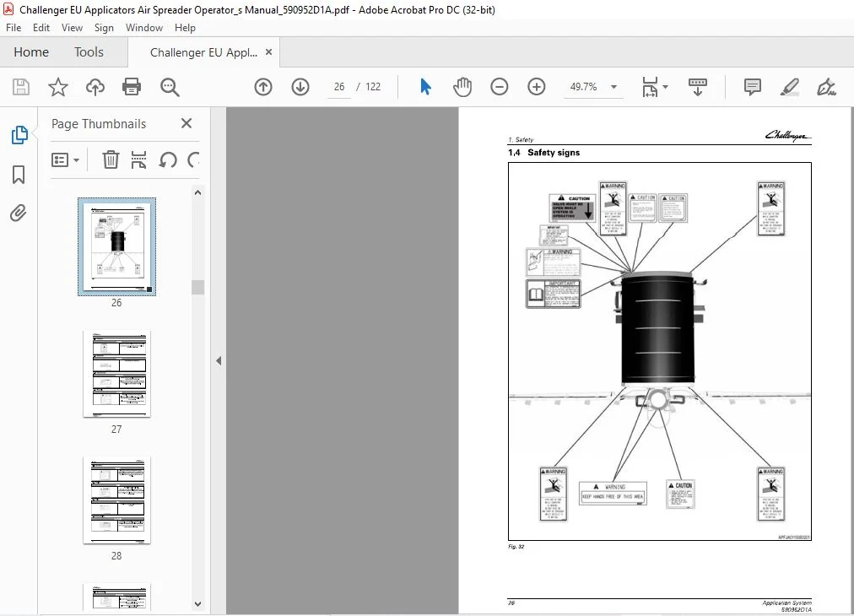Choose the Selection arrow tool

[x=426, y=87]
